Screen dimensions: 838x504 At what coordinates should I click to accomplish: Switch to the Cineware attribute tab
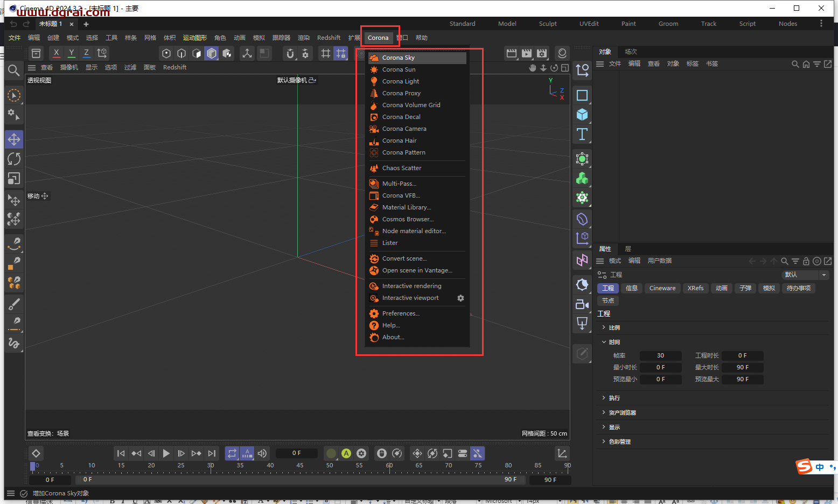click(662, 288)
